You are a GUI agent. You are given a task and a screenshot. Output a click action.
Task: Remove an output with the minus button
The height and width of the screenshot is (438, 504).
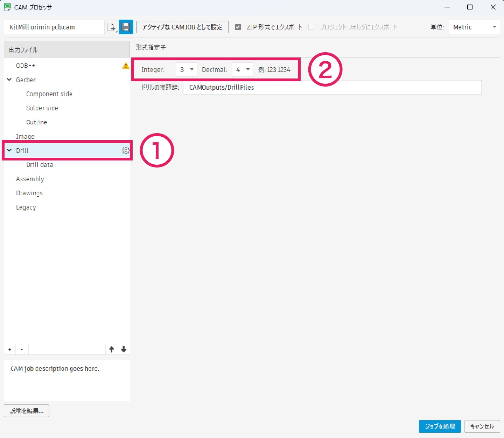(x=22, y=349)
